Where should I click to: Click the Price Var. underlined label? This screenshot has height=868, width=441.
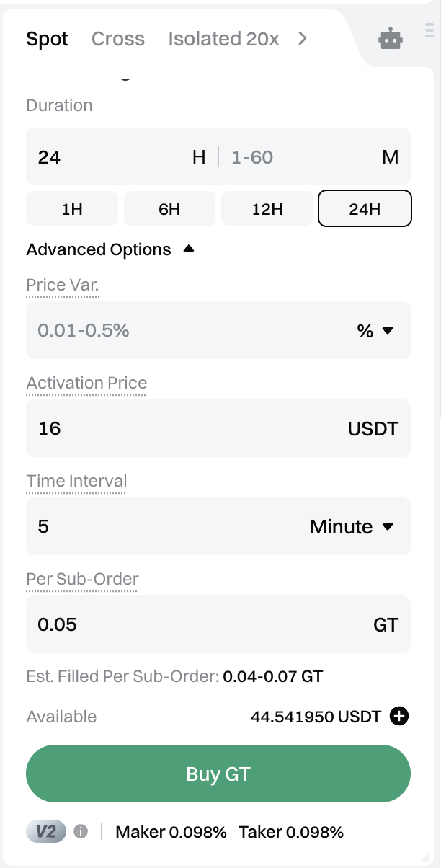[63, 285]
